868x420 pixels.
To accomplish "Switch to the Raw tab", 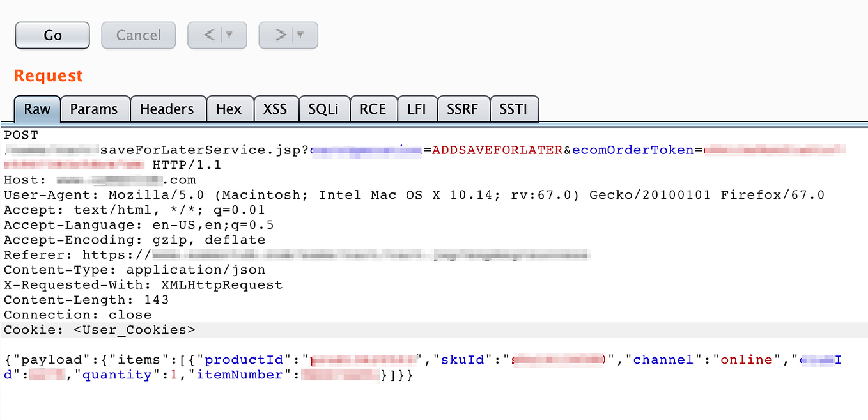I will pyautogui.click(x=37, y=109).
